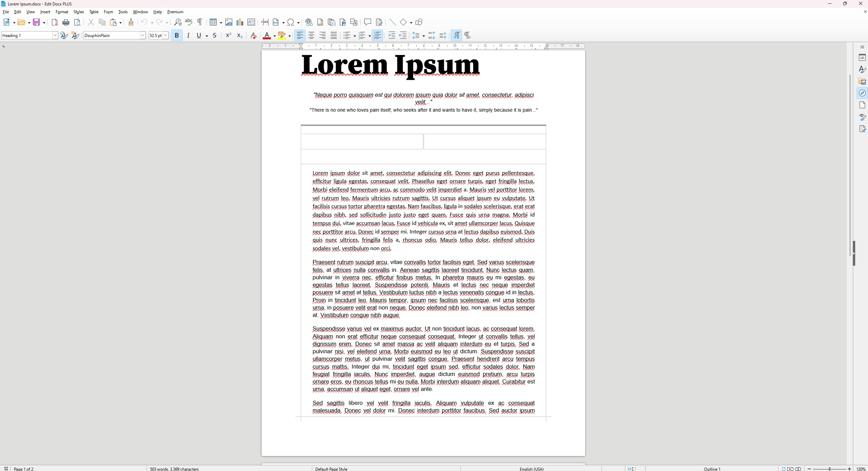Image resolution: width=868 pixels, height=471 pixels.
Task: Insert a text box
Action: coord(251,22)
